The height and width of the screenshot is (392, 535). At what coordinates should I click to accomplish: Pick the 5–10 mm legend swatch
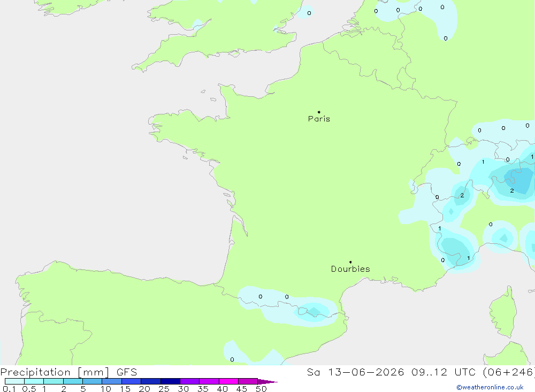[x=92, y=381]
